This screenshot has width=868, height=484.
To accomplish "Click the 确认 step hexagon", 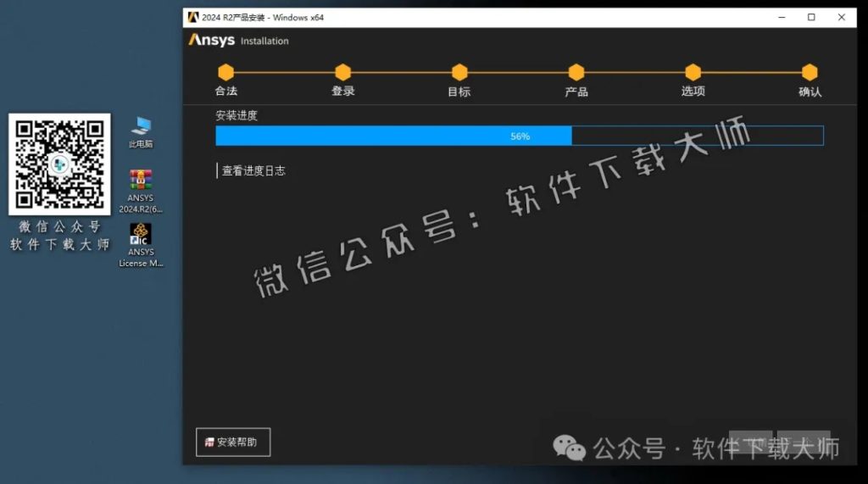I will [x=810, y=72].
